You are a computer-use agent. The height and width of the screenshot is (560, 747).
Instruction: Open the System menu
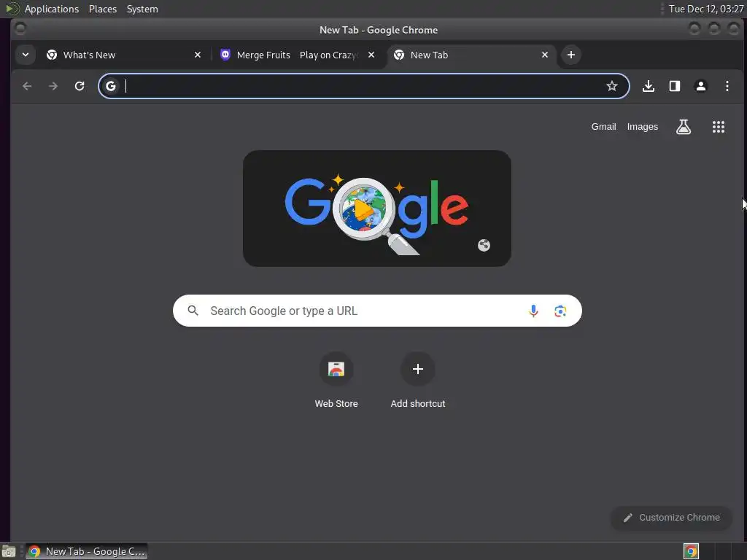(142, 9)
